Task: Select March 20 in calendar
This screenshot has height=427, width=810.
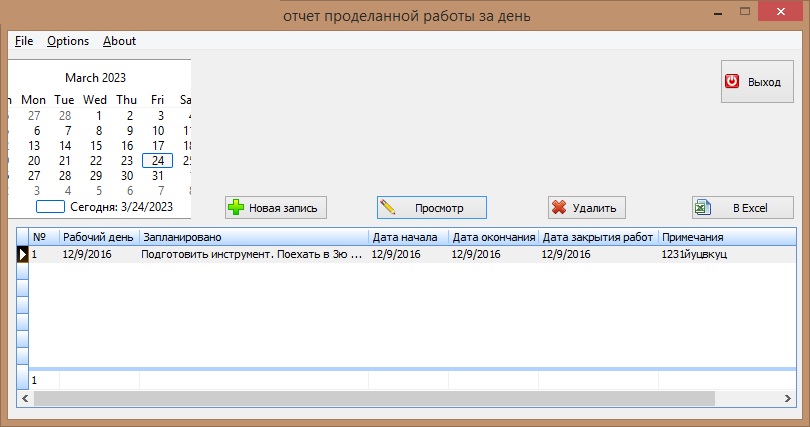Action: (34, 161)
